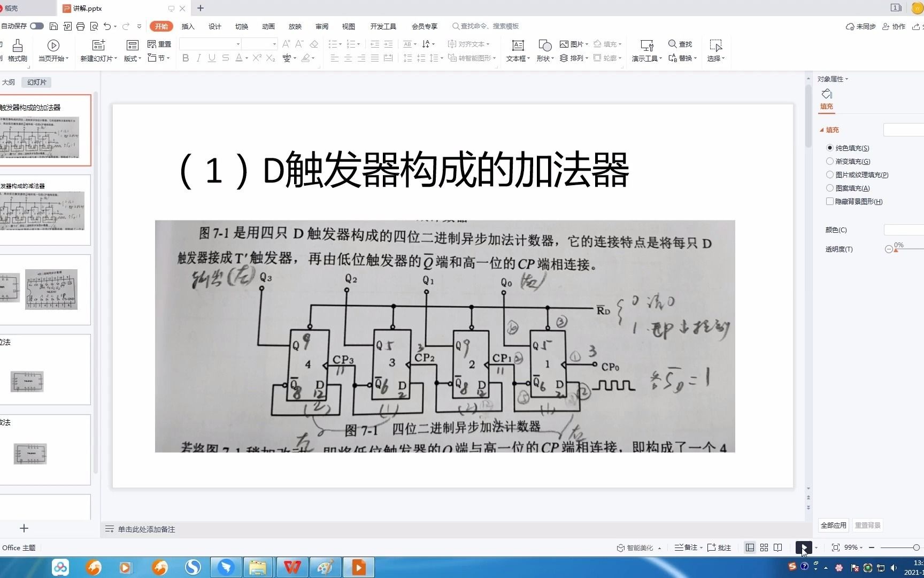This screenshot has height=578, width=924.
Task: Select 渐变填充 gradient fill radio button
Action: coord(829,161)
